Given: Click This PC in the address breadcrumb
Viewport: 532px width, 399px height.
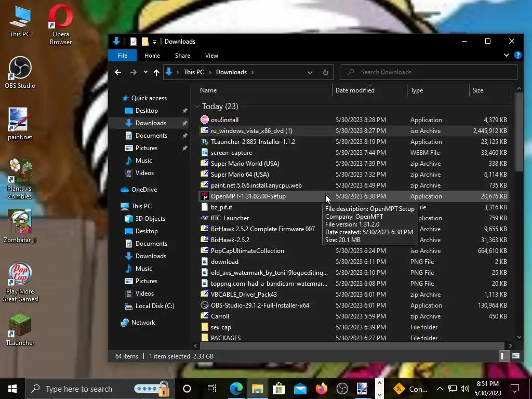Looking at the screenshot, I should tap(194, 72).
